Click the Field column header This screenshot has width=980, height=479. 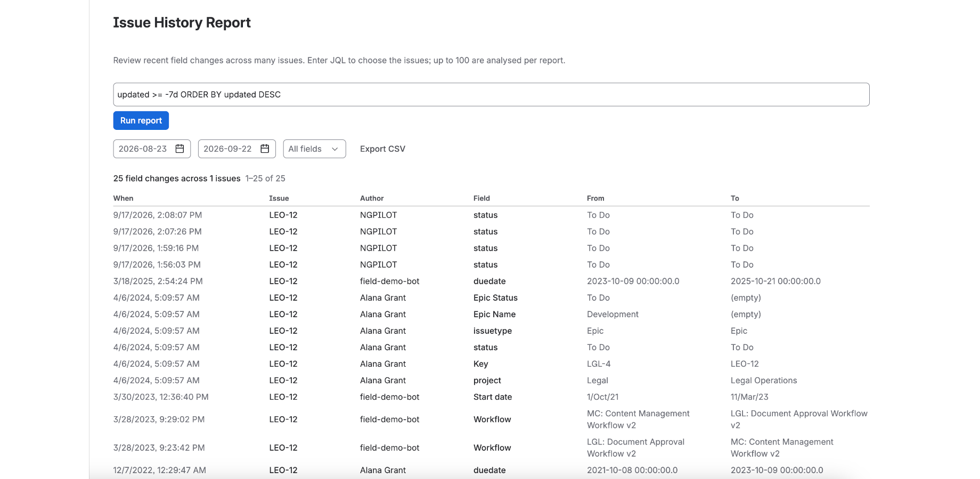coord(481,199)
